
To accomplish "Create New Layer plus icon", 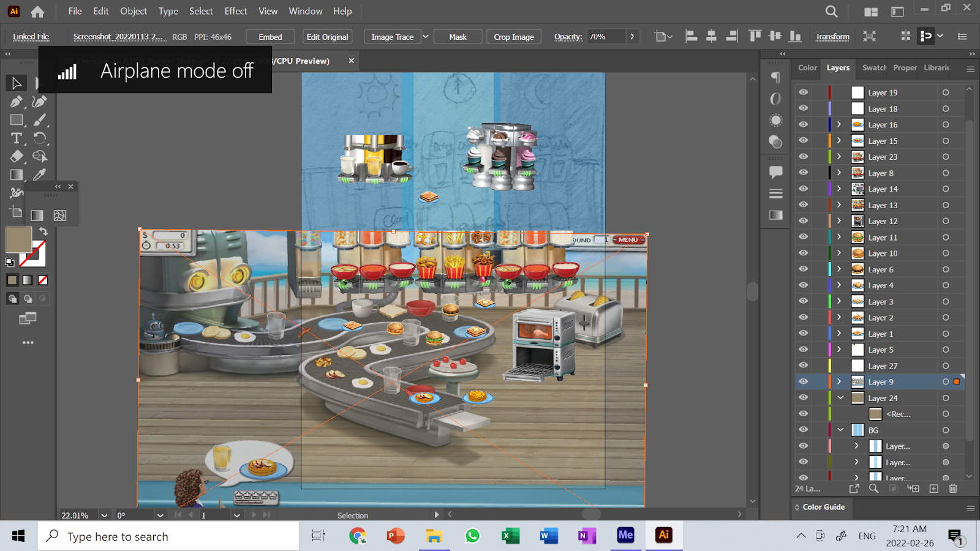I will (933, 489).
